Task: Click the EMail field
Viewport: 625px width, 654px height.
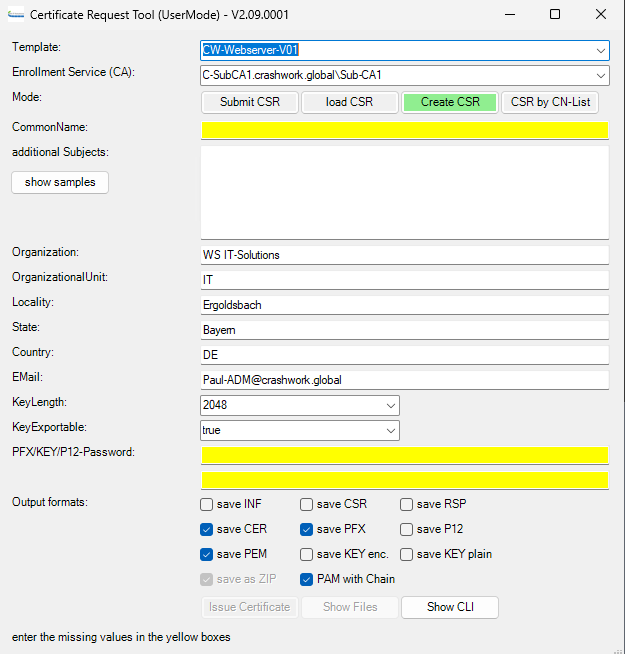Action: 405,380
